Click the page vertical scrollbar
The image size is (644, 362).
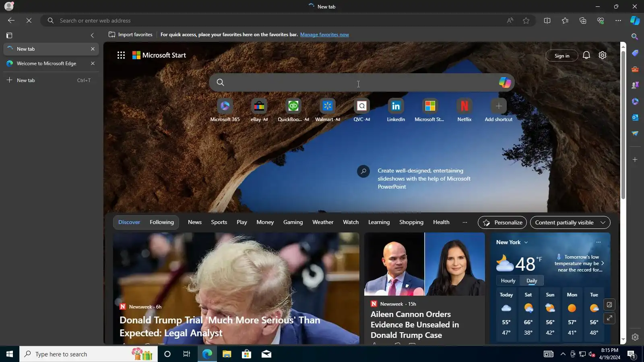tap(623, 125)
